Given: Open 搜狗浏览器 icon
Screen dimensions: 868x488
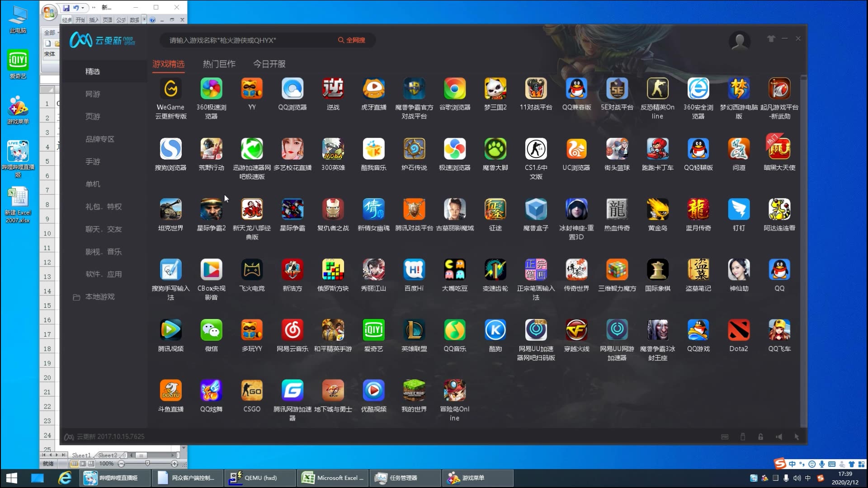Looking at the screenshot, I should (x=170, y=149).
